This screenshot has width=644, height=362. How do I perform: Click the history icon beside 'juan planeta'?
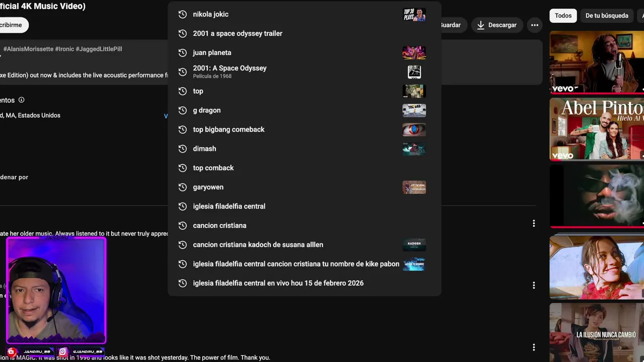[x=183, y=53]
